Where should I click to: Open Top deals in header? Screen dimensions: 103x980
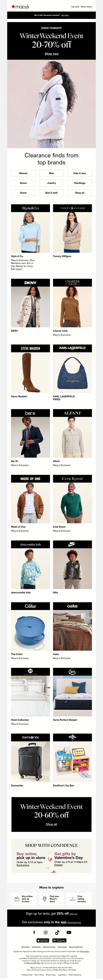point(75,6)
